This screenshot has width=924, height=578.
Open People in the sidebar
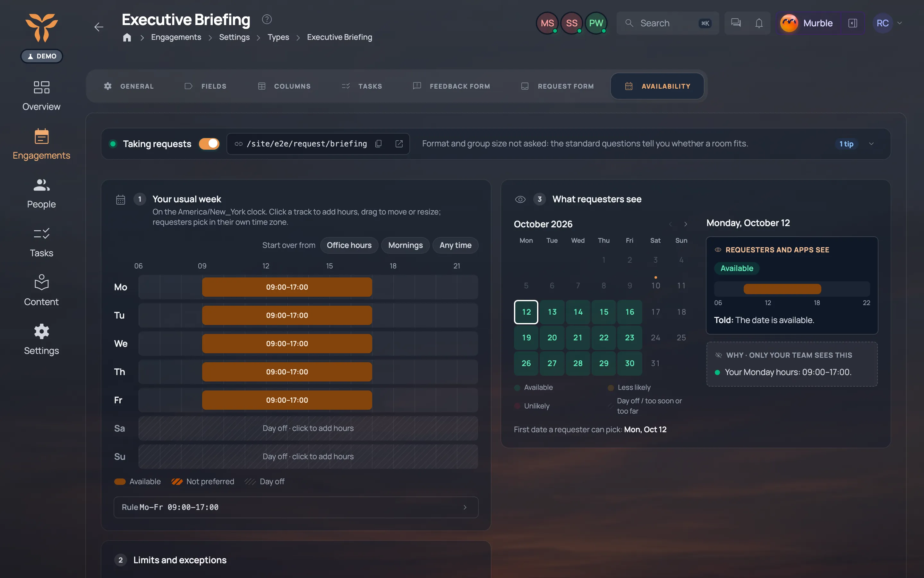41,193
